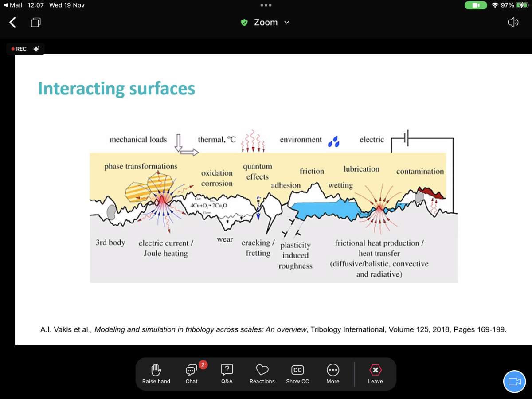This screenshot has height=399, width=532.
Task: Tap the green camera-in-use status pill
Action: coord(476,5)
